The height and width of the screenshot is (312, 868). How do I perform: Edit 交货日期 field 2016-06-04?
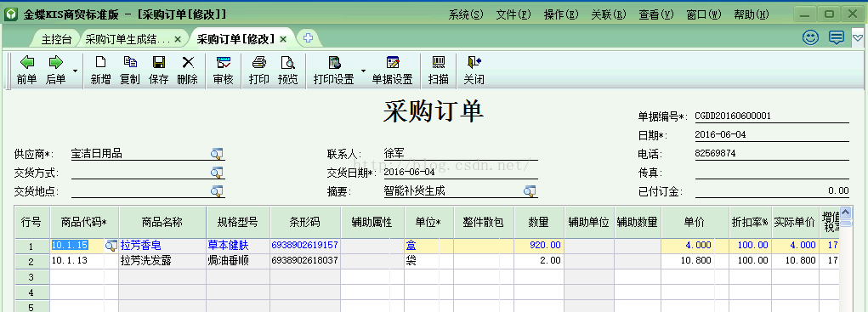point(460,173)
